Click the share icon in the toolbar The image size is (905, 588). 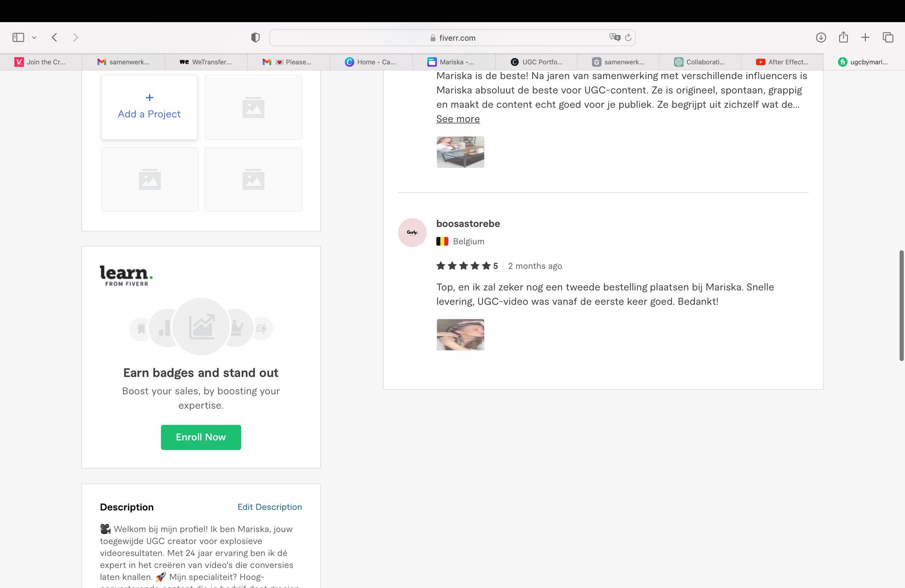point(843,37)
